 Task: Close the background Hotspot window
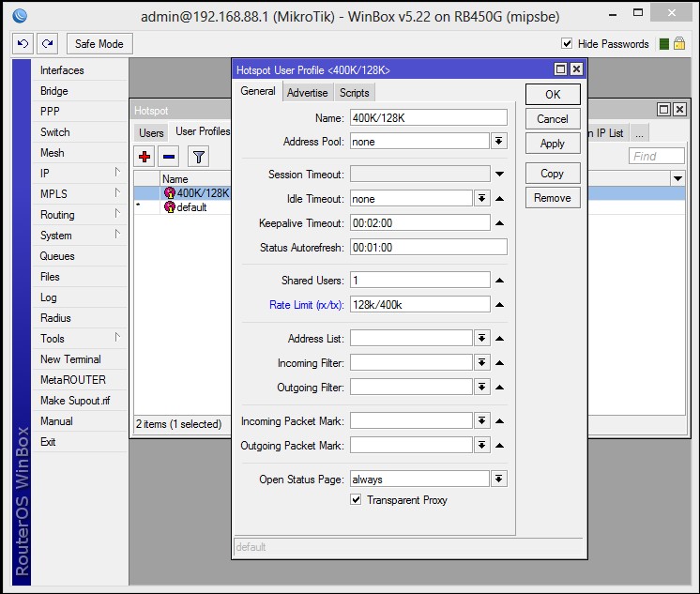pyautogui.click(x=679, y=110)
